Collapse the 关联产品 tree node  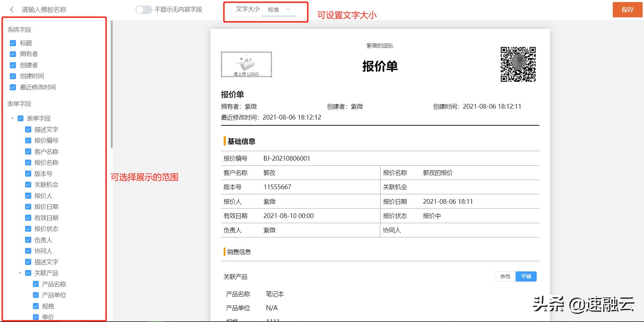pyautogui.click(x=19, y=273)
